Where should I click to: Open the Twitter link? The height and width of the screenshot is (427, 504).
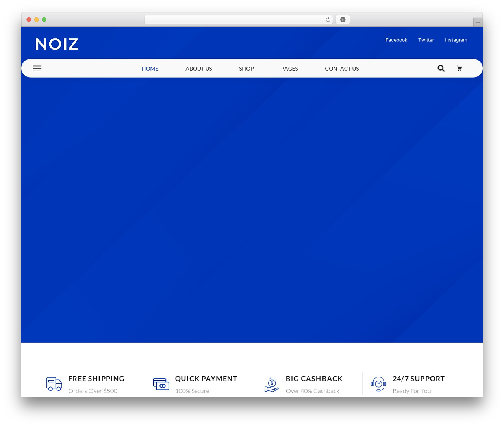coord(426,40)
